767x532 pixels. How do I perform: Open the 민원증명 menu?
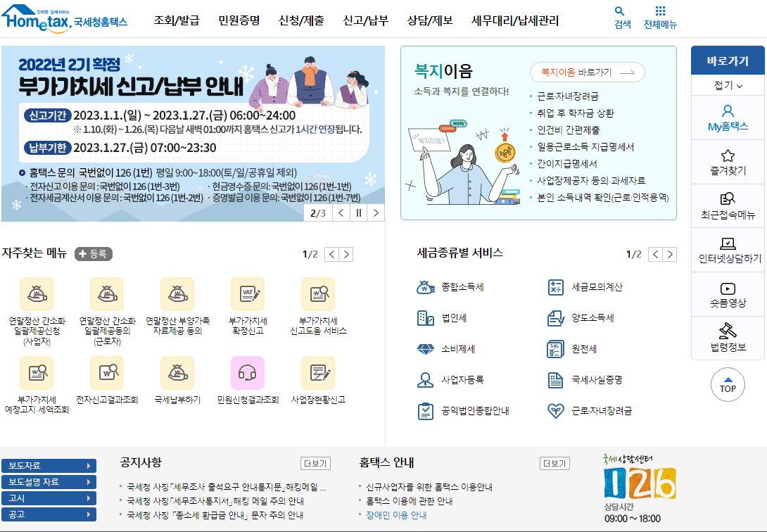tap(239, 20)
